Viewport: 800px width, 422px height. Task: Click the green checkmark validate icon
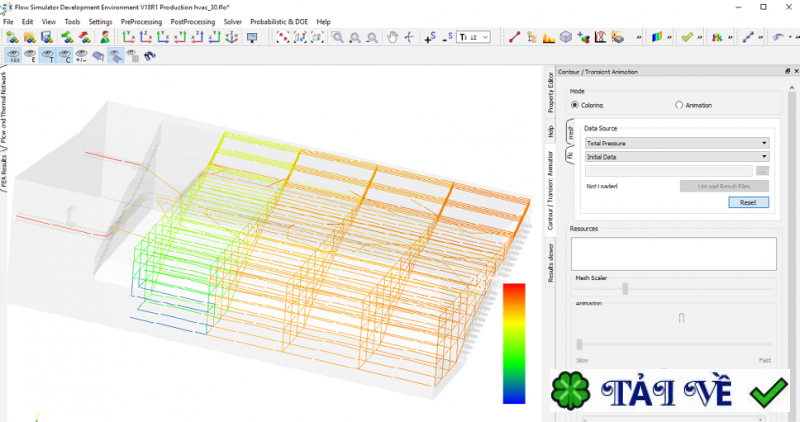[687, 37]
